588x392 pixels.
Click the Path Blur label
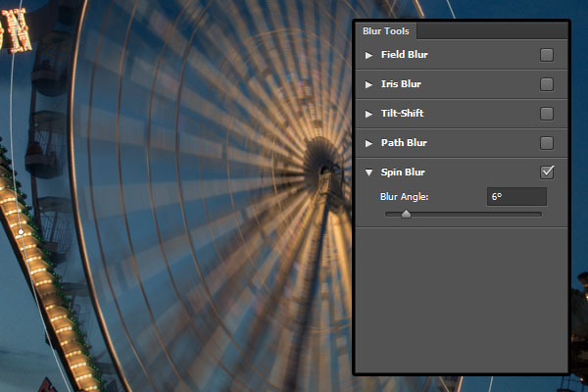(x=404, y=143)
